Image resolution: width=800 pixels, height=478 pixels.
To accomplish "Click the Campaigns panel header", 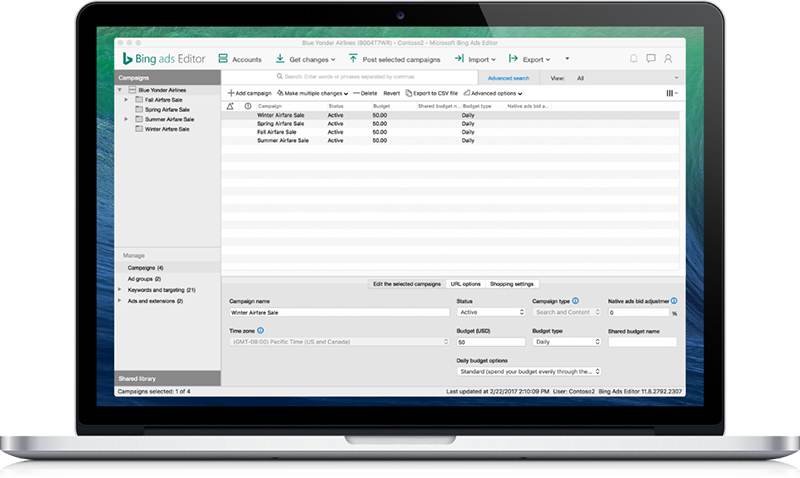I will [x=167, y=78].
